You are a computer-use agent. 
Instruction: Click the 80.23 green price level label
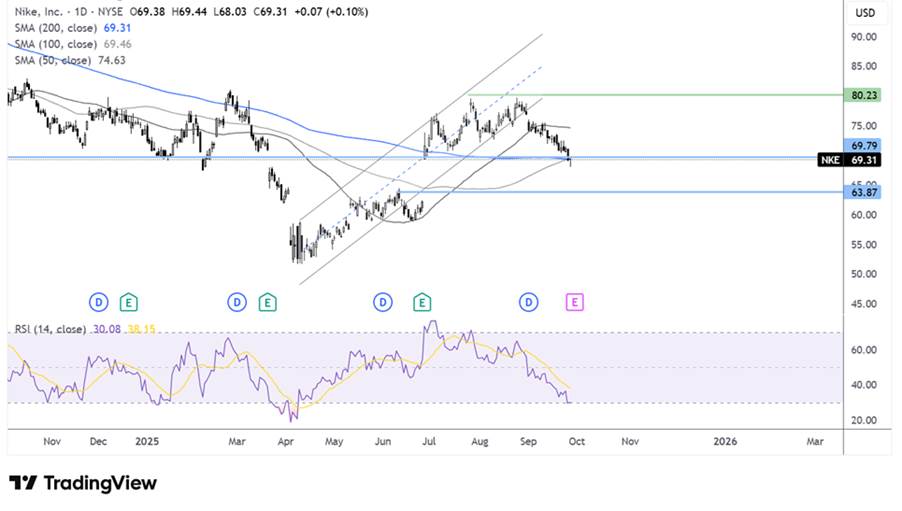click(x=862, y=95)
